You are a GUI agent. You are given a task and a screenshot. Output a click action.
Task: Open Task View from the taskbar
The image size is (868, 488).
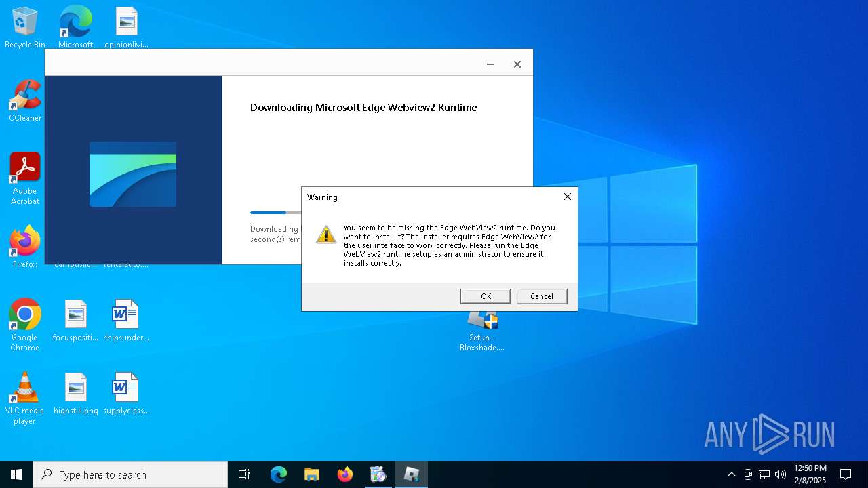pyautogui.click(x=244, y=474)
